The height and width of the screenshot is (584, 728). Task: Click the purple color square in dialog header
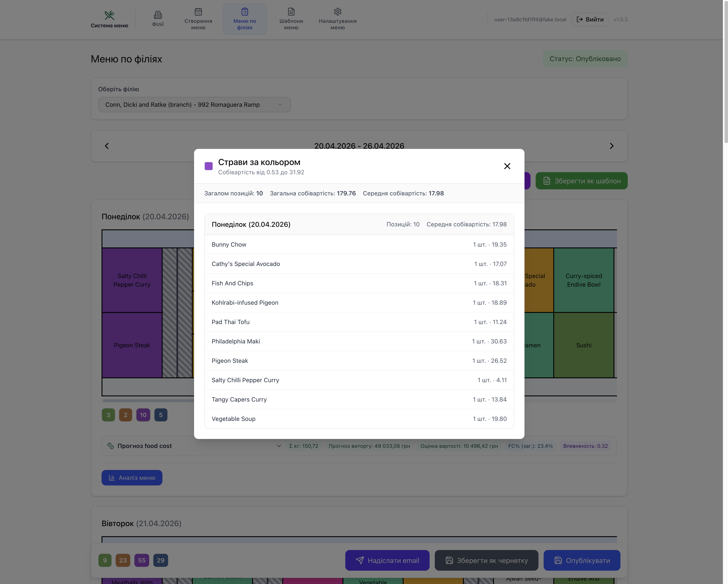click(209, 166)
